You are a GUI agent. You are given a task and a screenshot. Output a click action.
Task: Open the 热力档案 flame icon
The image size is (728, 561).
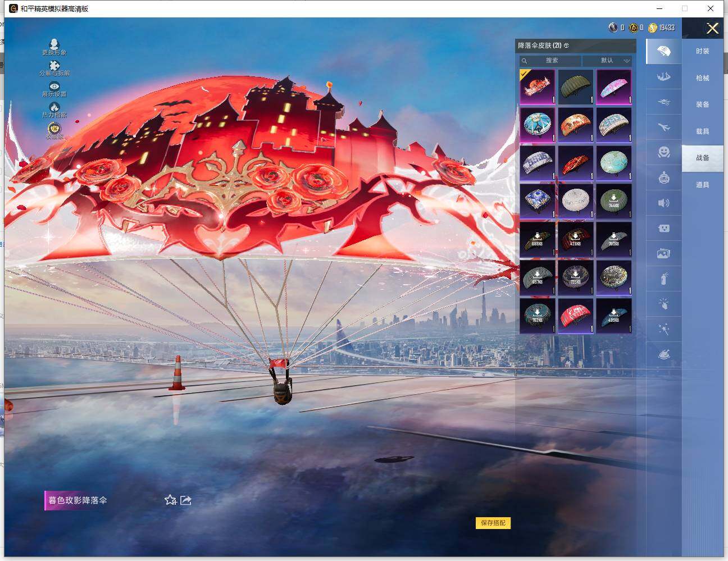[x=54, y=107]
